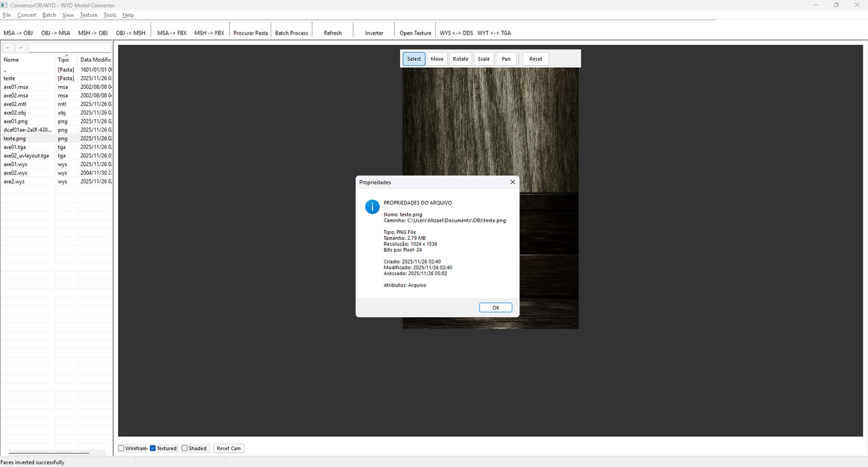Image resolution: width=868 pixels, height=467 pixels.
Task: Open the Tools menu
Action: (x=110, y=15)
